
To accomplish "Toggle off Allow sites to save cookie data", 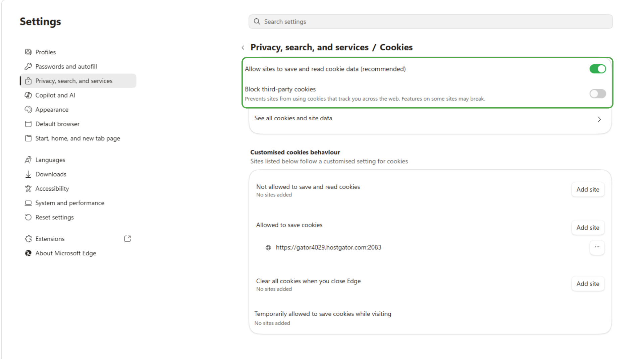I will click(x=598, y=69).
